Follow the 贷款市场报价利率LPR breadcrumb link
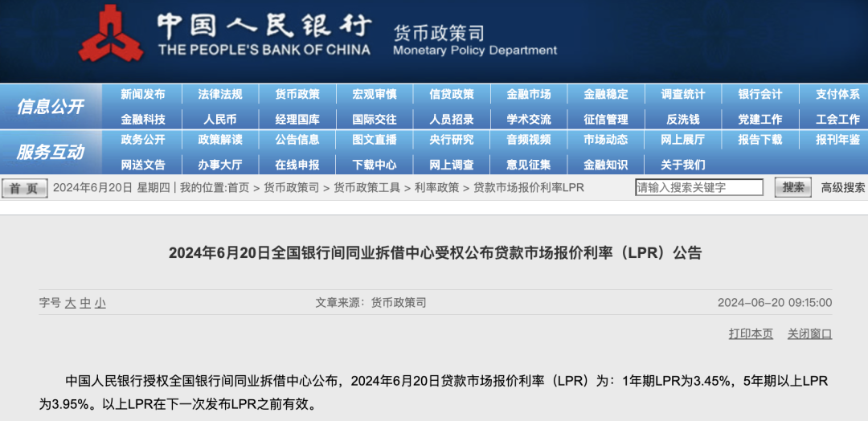Screen dimensions: 868x421 pyautogui.click(x=529, y=187)
